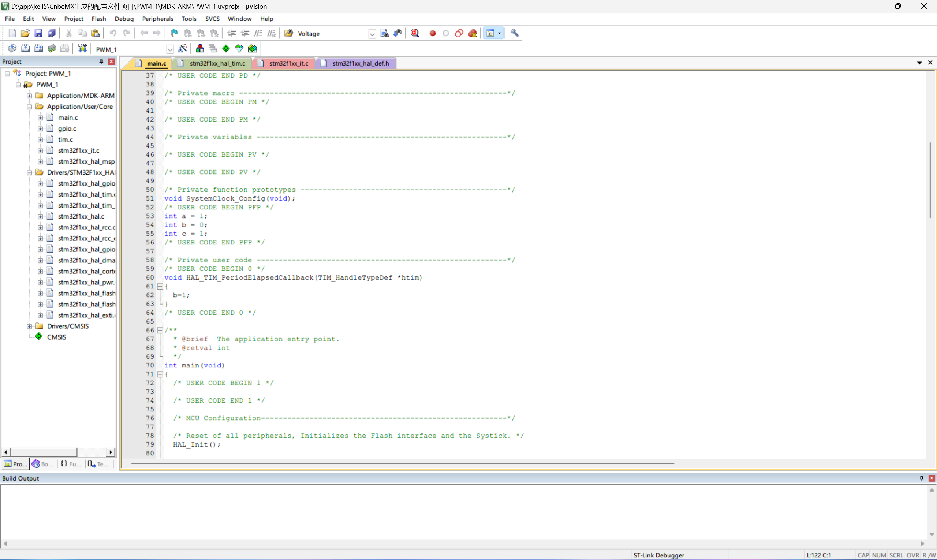The width and height of the screenshot is (937, 560).
Task: Rebuild all target files
Action: tap(38, 48)
